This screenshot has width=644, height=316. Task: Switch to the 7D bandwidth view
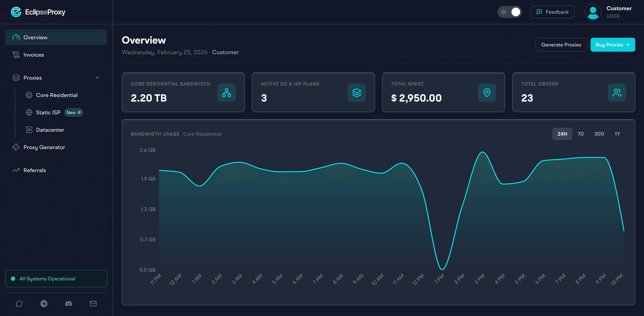[581, 134]
